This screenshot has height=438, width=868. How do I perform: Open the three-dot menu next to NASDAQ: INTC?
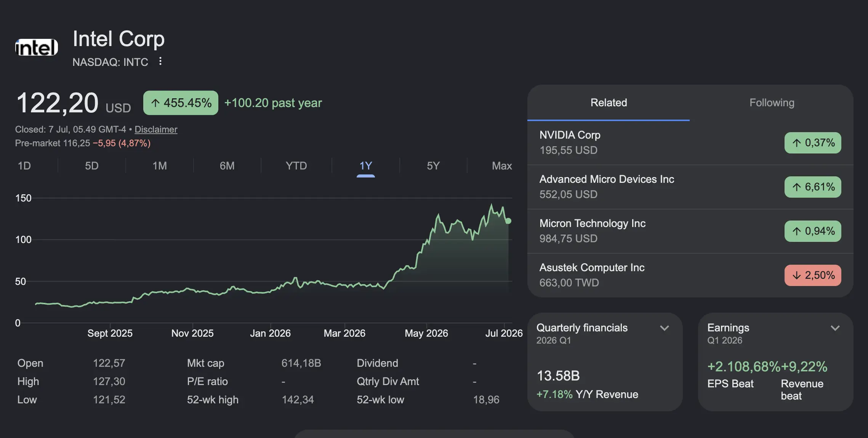coord(160,61)
